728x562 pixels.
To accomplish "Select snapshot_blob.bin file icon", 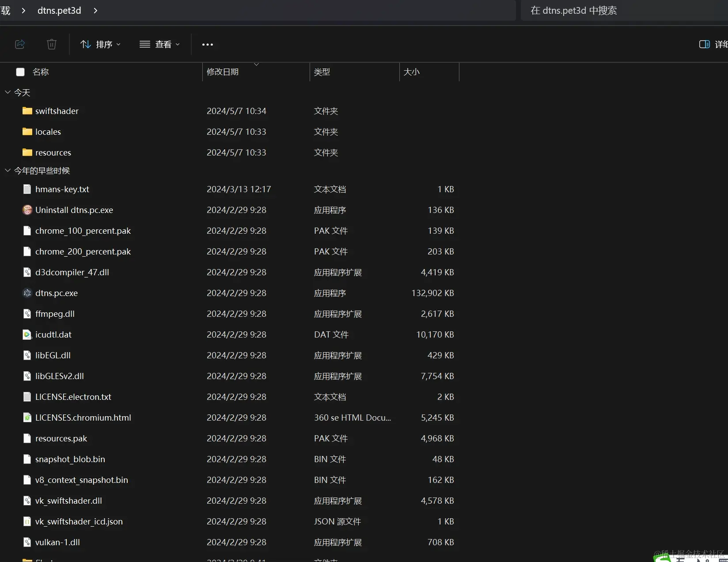I will (x=27, y=459).
